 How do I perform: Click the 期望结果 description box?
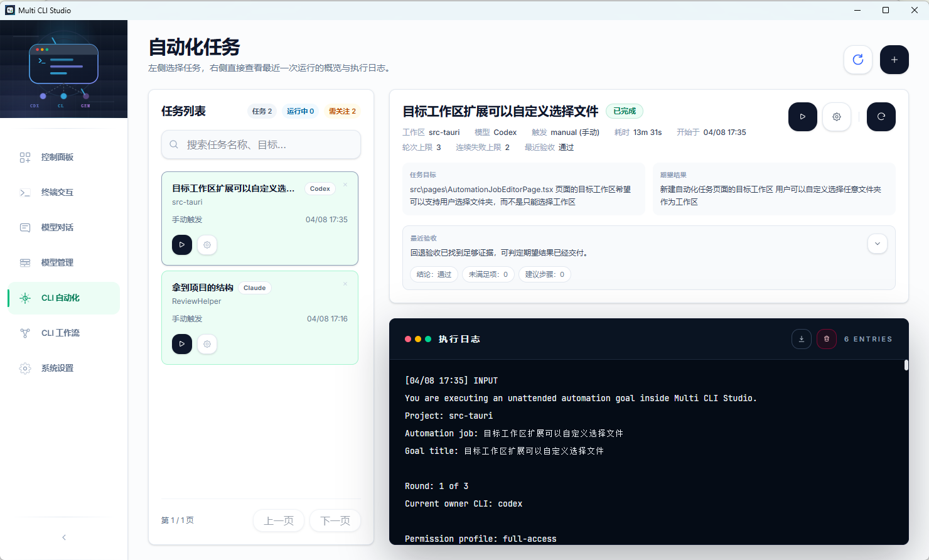click(774, 189)
